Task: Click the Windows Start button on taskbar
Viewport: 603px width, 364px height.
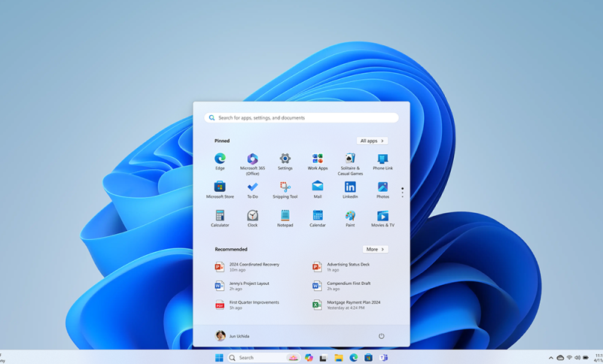Action: tap(219, 358)
